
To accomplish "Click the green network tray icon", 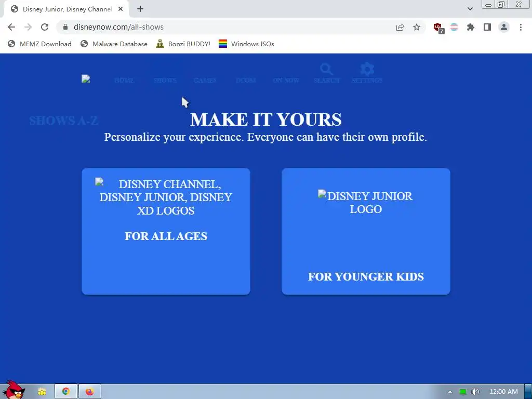I will pyautogui.click(x=463, y=392).
